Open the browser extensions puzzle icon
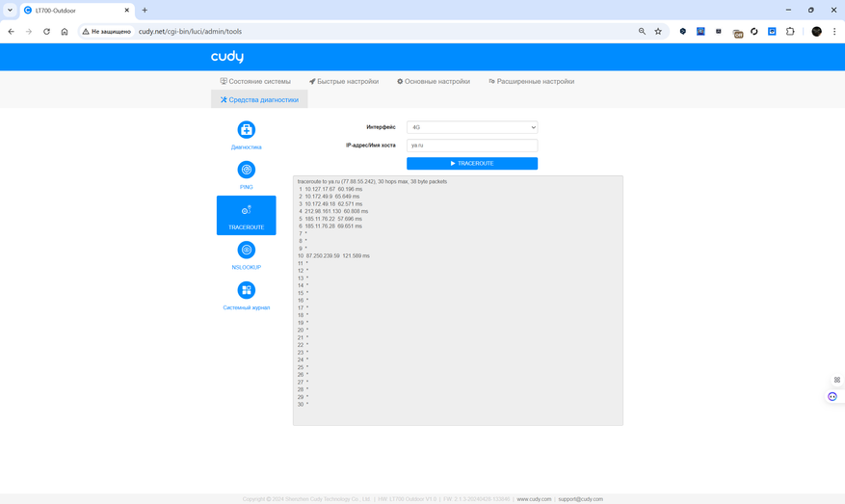 pyautogui.click(x=790, y=31)
